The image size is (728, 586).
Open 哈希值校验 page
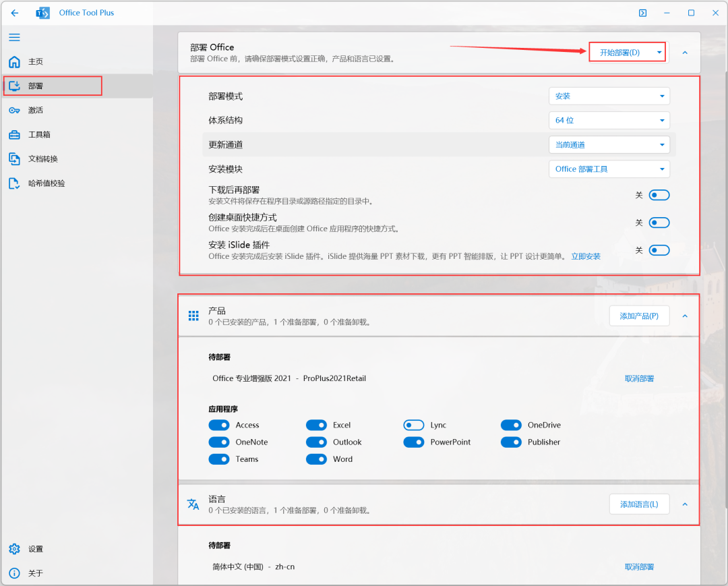click(x=77, y=183)
